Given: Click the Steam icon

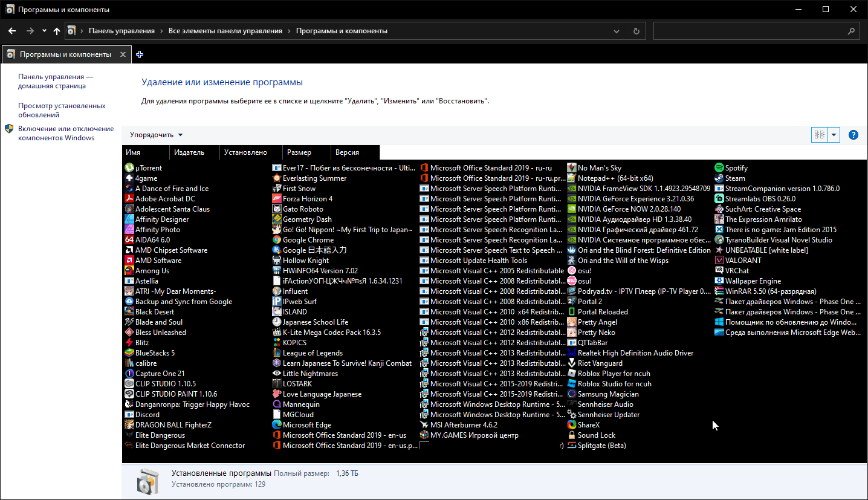Looking at the screenshot, I should point(719,178).
